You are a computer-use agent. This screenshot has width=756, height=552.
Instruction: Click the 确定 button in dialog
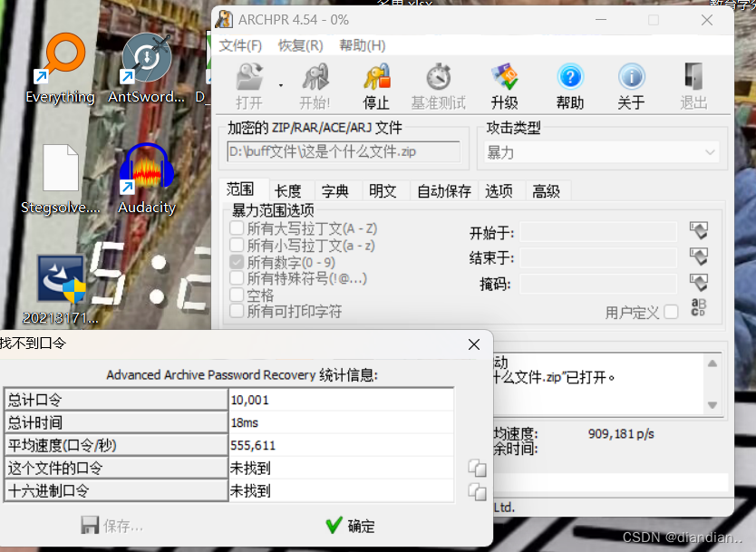pyautogui.click(x=351, y=526)
